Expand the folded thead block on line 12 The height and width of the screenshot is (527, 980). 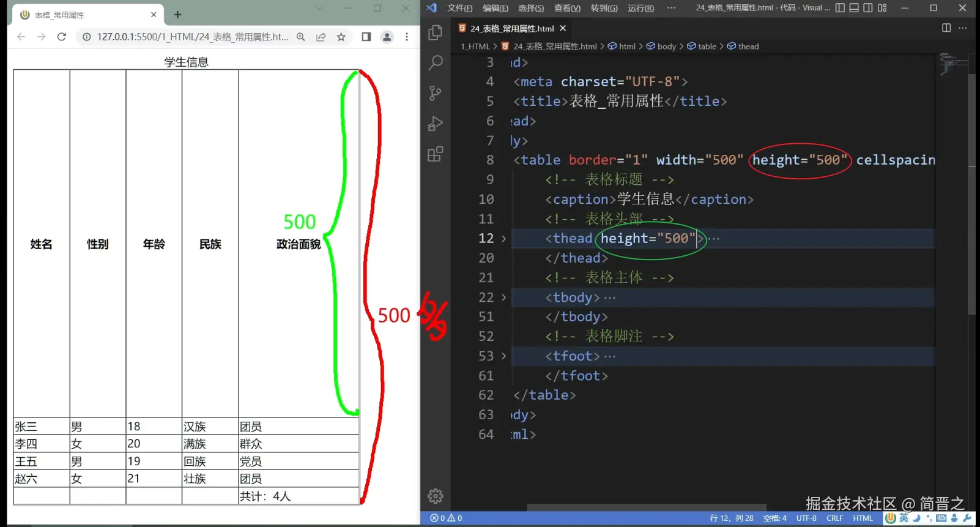504,239
